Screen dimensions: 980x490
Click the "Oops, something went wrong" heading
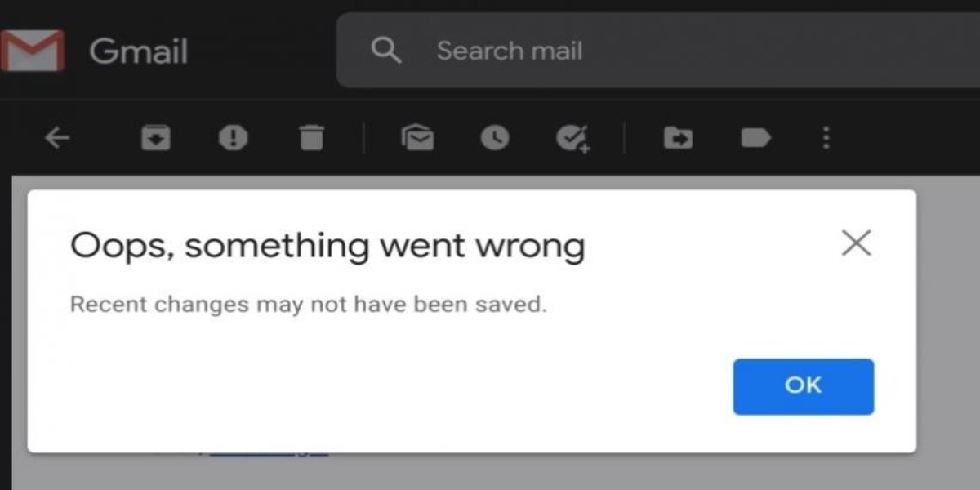click(x=327, y=245)
